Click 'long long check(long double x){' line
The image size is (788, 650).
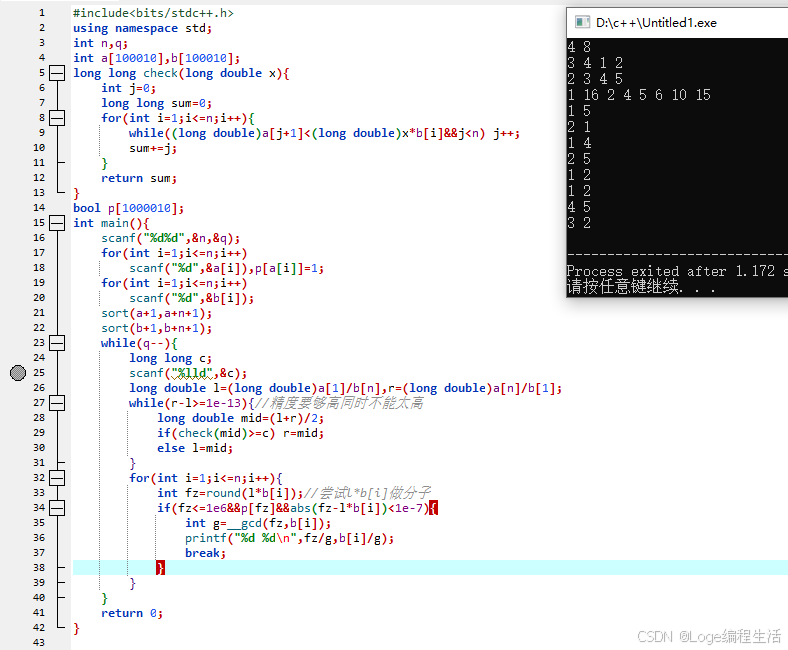coord(181,73)
